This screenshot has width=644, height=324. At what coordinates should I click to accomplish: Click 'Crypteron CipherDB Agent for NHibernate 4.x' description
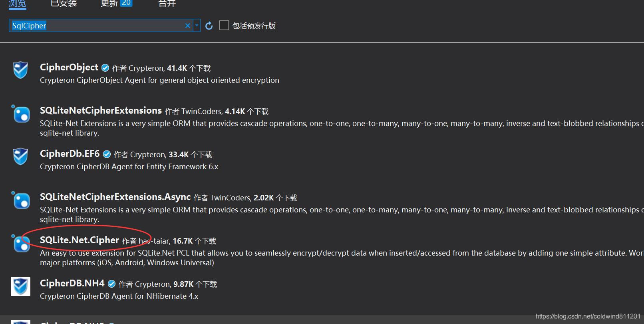(119, 296)
